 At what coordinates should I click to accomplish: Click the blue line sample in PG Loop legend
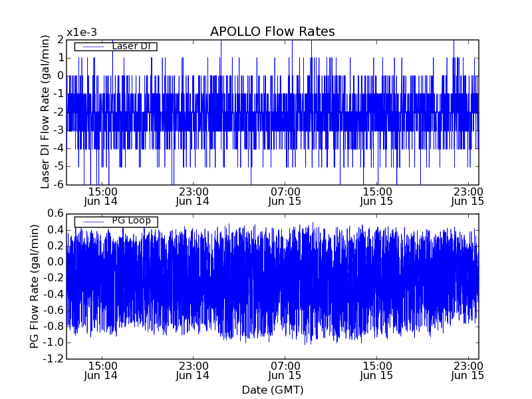coord(92,221)
